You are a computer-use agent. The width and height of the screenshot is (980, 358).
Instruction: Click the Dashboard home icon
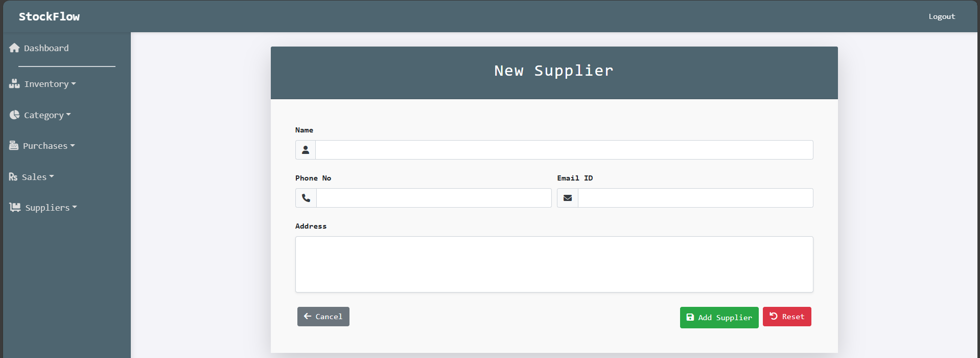pos(14,48)
